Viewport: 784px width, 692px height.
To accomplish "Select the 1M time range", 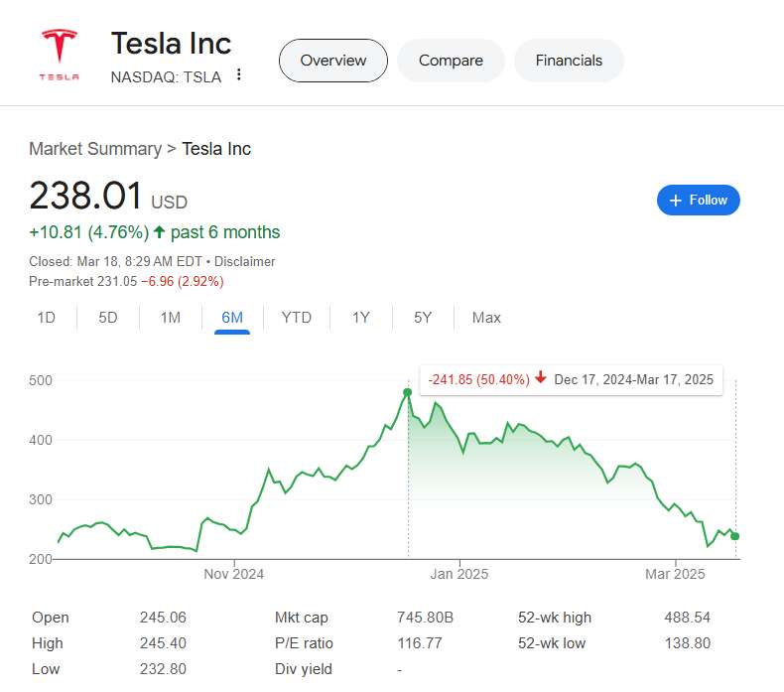I will point(171,318).
